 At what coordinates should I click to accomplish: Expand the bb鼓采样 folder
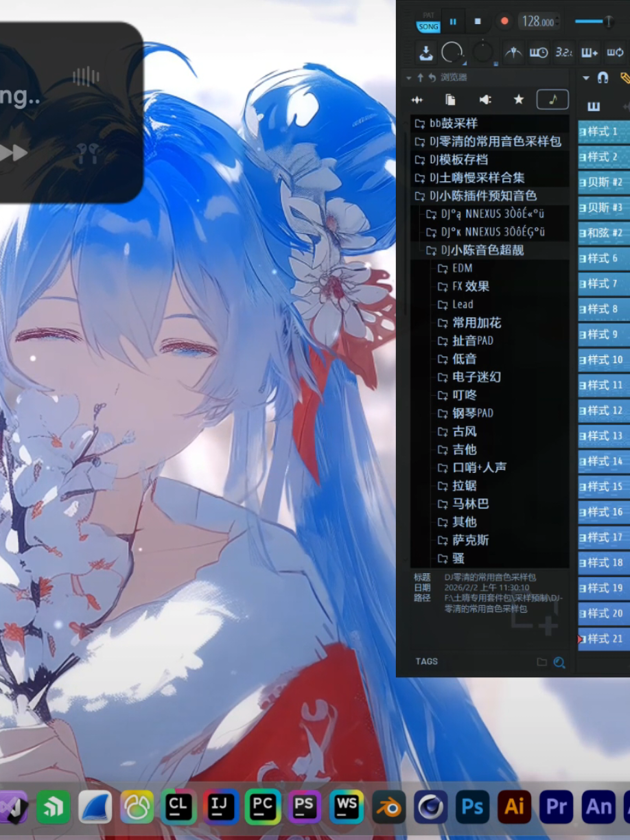489,124
